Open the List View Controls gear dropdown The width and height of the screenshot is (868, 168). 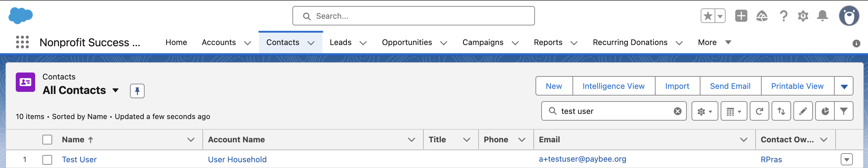[705, 111]
